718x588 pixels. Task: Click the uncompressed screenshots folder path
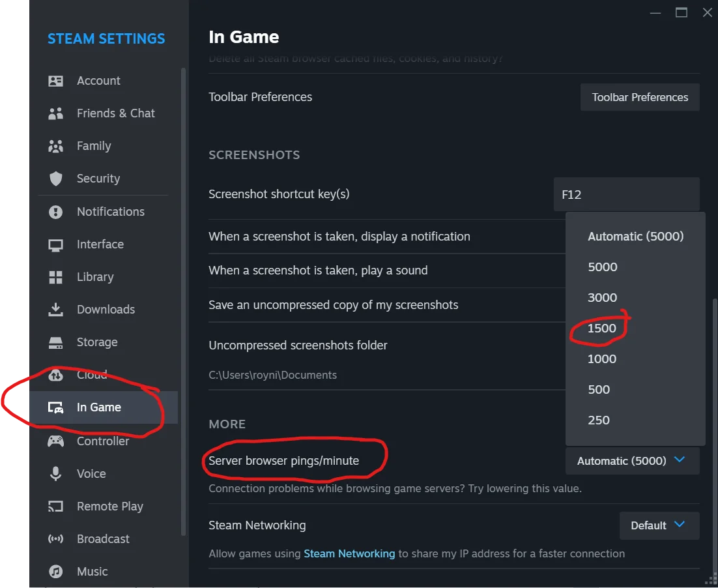[x=272, y=375]
